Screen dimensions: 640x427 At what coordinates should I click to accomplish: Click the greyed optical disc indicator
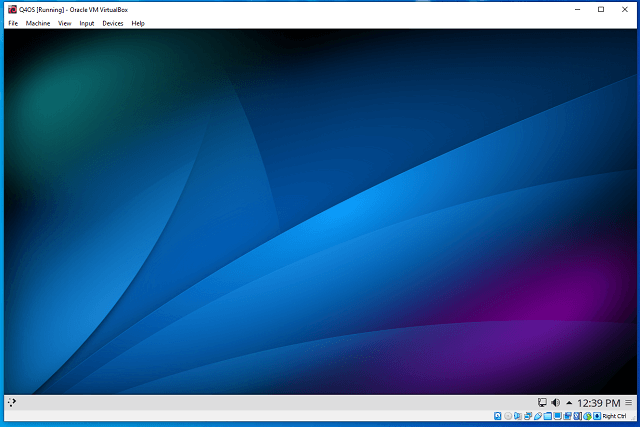tap(508, 416)
